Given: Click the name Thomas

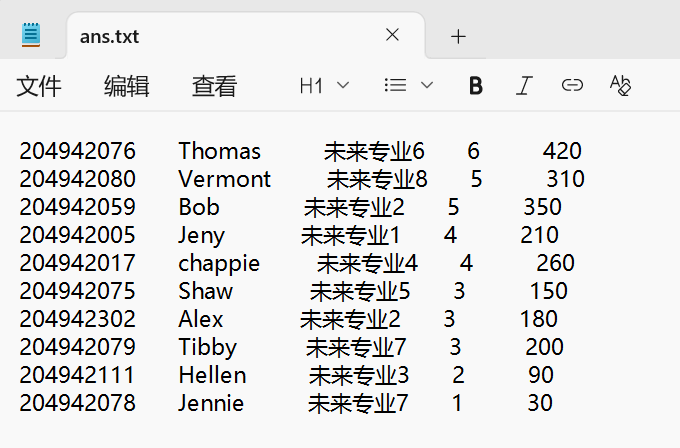Looking at the screenshot, I should point(219,151).
